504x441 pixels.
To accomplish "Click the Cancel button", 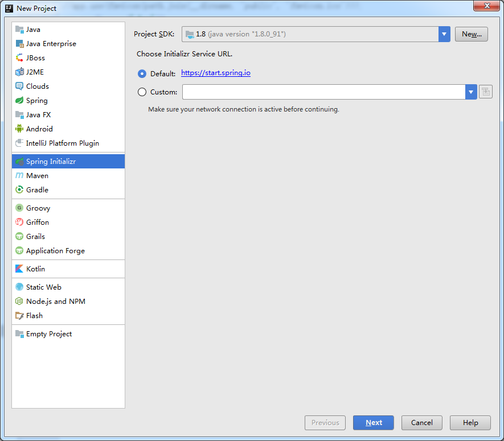I will point(422,422).
